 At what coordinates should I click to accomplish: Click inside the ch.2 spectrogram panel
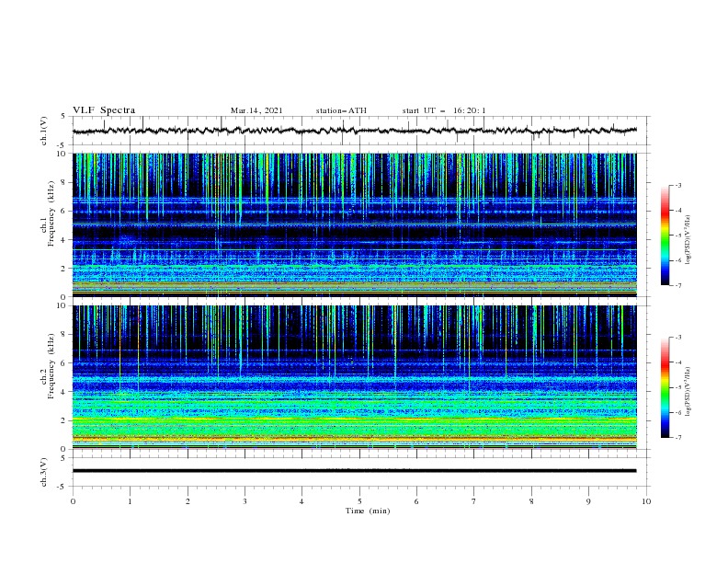pos(354,377)
